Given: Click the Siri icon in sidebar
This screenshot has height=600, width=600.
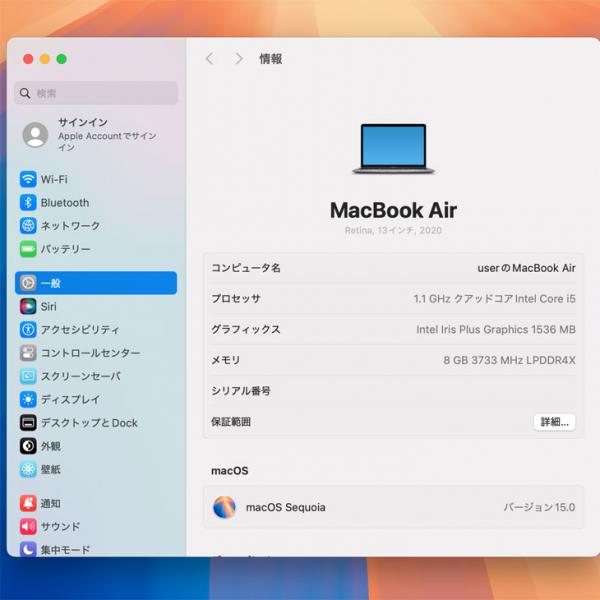Looking at the screenshot, I should tap(28, 306).
